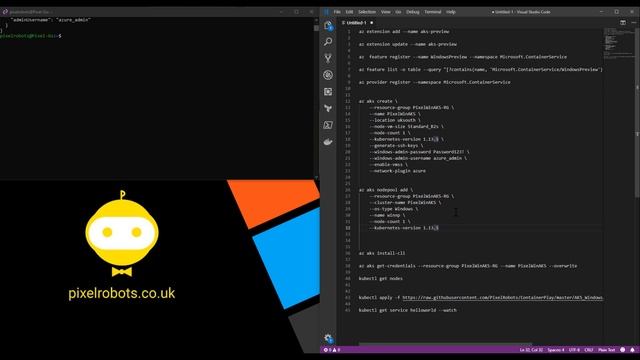Open the Explorer view in the VS Code activity bar
640x360 pixels.
328,25
